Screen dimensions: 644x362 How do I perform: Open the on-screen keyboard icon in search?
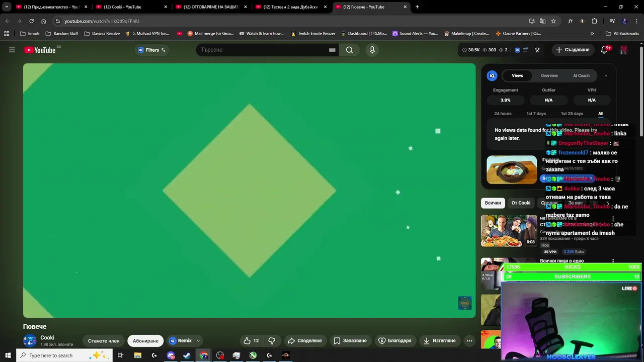332,50
